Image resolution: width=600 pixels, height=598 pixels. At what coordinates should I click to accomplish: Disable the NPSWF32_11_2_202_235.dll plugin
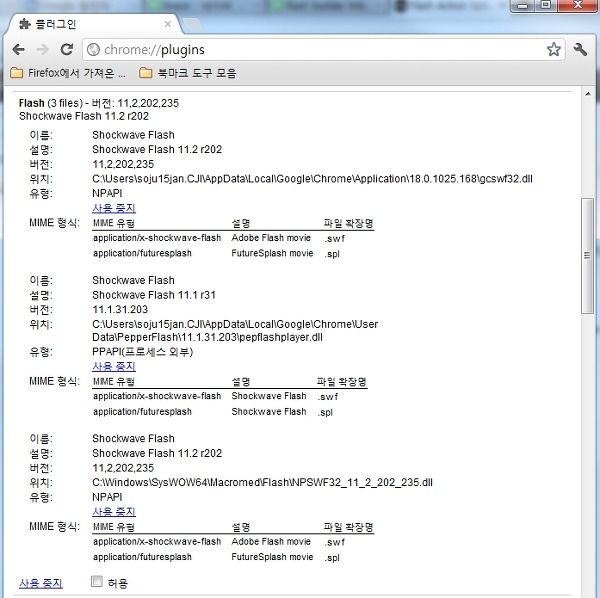(x=114, y=512)
